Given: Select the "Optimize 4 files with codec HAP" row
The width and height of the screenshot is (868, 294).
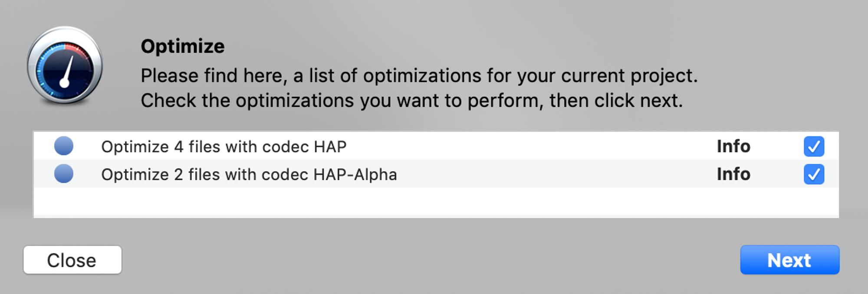Looking at the screenshot, I should [x=224, y=147].
